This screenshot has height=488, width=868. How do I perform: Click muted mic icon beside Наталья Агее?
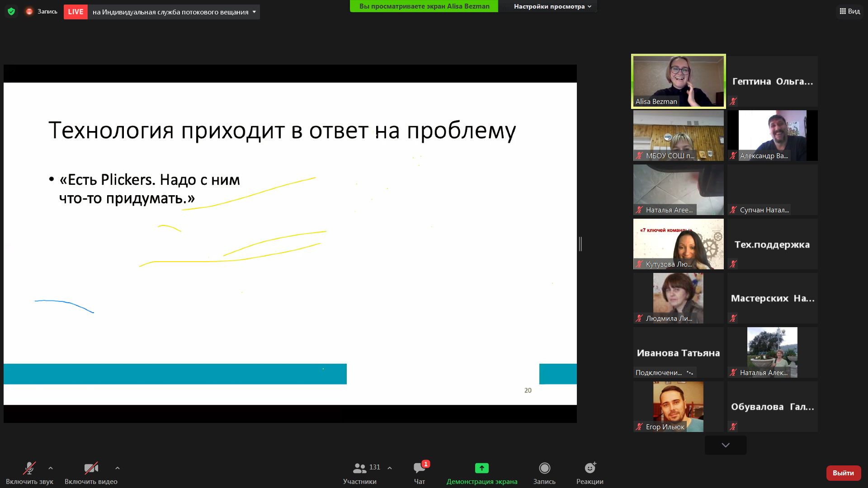click(639, 210)
